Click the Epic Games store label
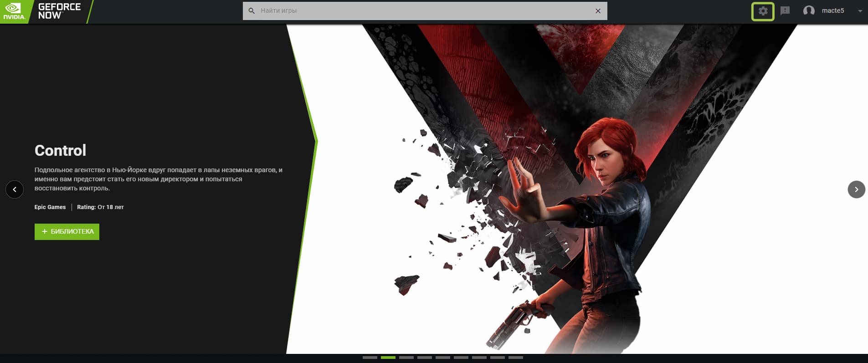The image size is (868, 363). tap(50, 207)
